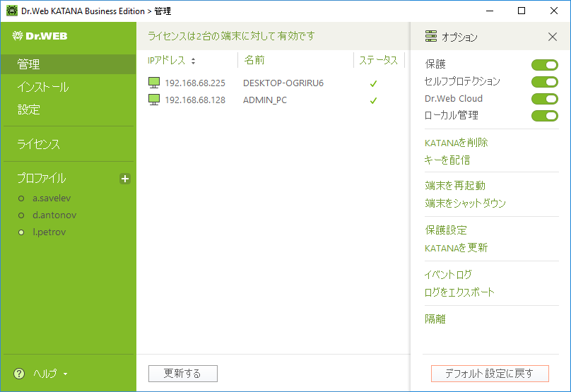Click status checkmark for DESKTOP-OGRIRU6
571x392 pixels.
point(373,84)
